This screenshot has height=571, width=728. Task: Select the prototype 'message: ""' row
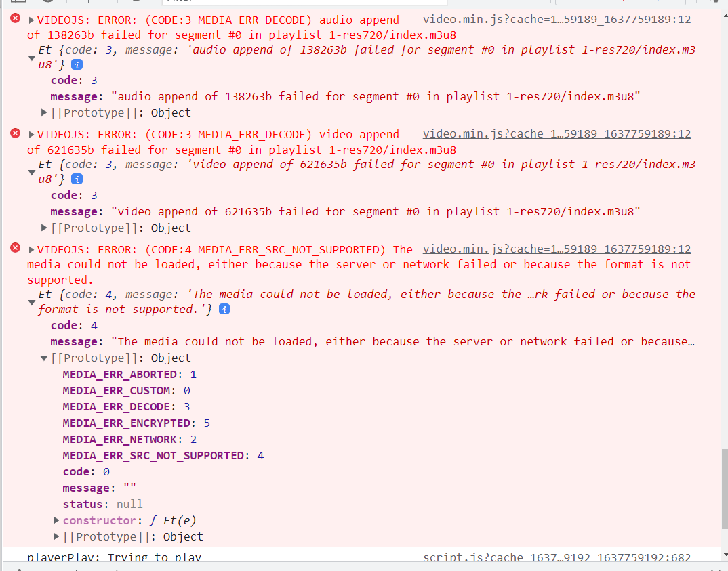[100, 488]
